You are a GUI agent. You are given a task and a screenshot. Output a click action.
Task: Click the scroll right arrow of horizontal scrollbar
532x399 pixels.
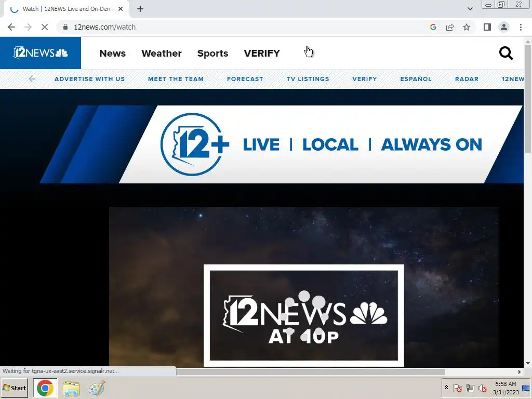(520, 372)
